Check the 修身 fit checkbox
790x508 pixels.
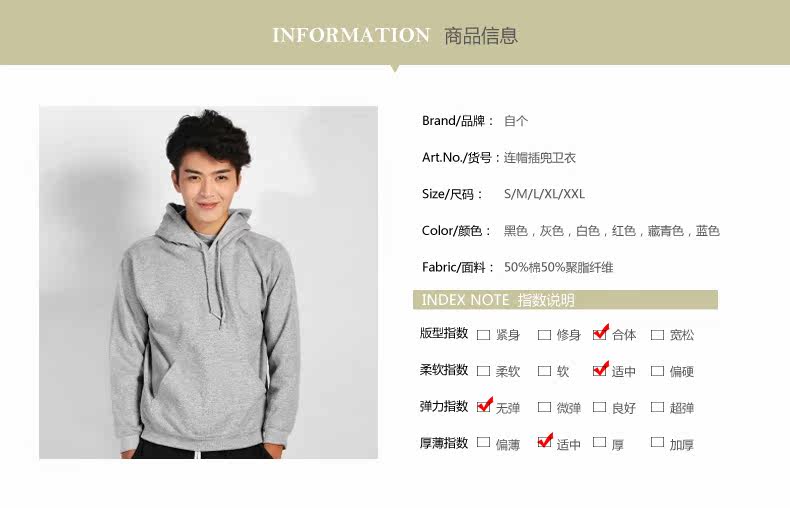click(x=544, y=335)
